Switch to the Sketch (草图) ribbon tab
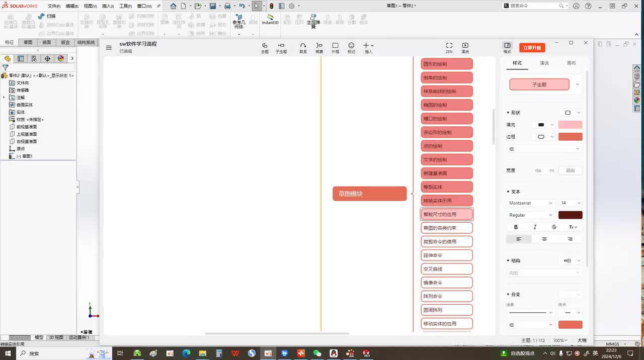Screen dimensions: 644x360 [28, 43]
